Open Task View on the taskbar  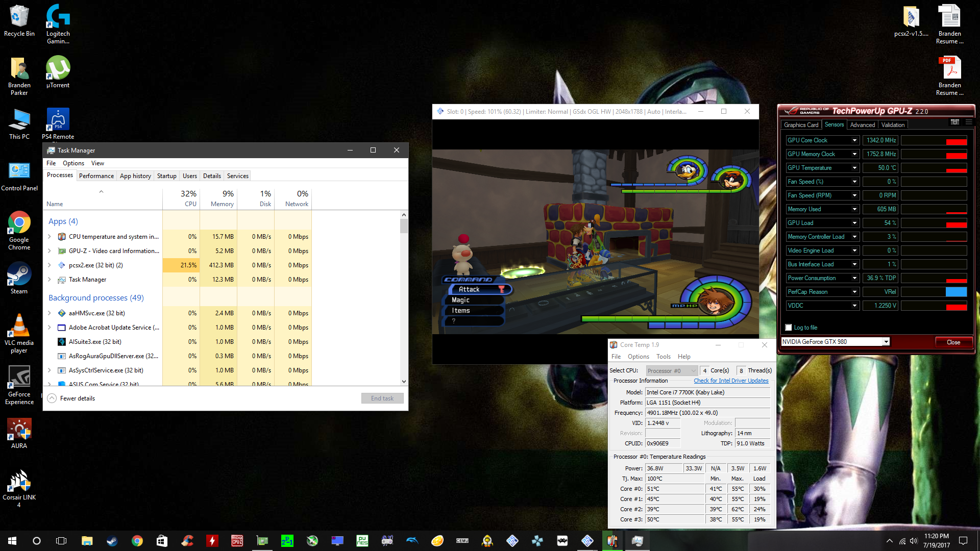(x=61, y=541)
